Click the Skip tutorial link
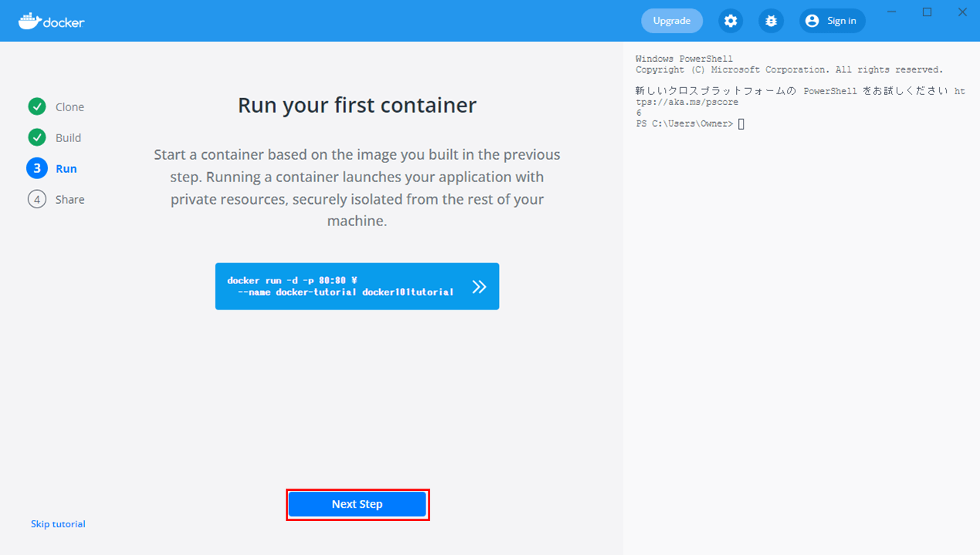The width and height of the screenshot is (980, 555). coord(58,524)
